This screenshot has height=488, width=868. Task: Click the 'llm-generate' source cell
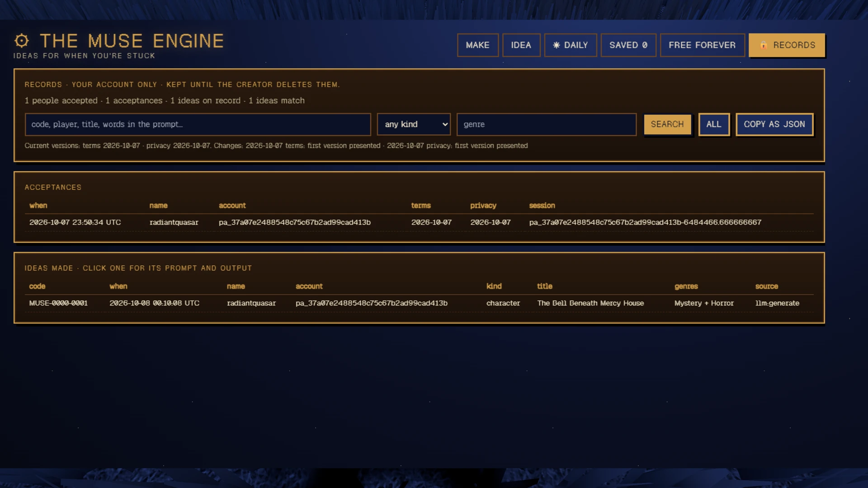(x=777, y=303)
